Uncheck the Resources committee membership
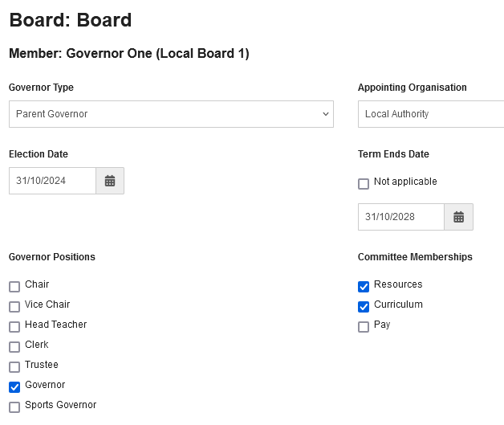 [364, 287]
